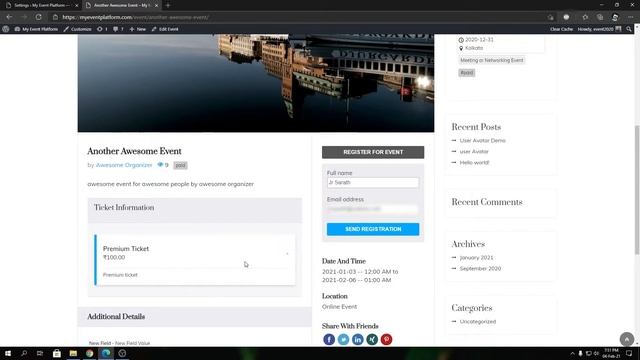This screenshot has height=360, width=640.
Task: Click the Kolkata location text
Action: coord(474,48)
